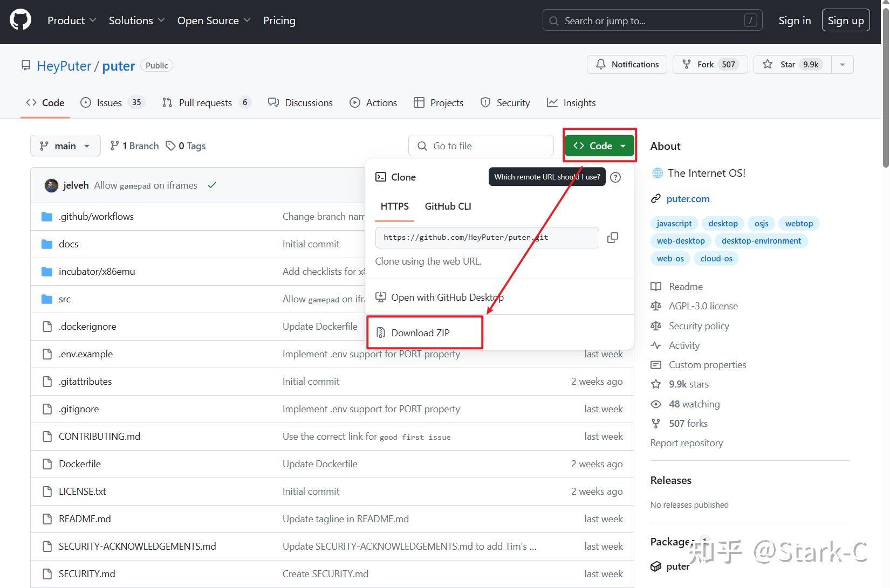Select the HTTPS clone tab

coord(395,206)
